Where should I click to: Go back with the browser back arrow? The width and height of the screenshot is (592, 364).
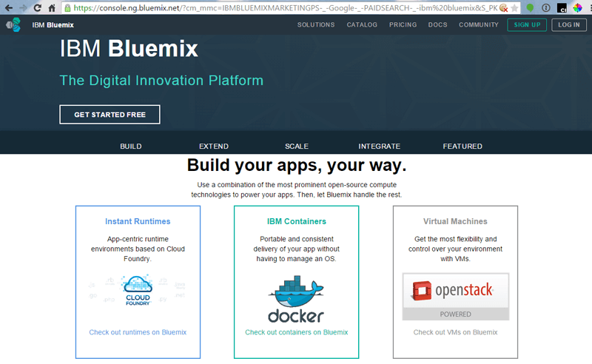point(8,7)
